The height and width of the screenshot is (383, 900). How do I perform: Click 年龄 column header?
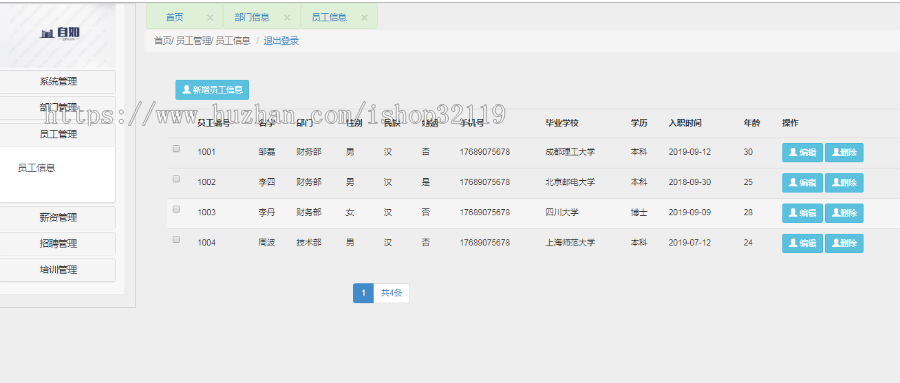click(x=752, y=123)
